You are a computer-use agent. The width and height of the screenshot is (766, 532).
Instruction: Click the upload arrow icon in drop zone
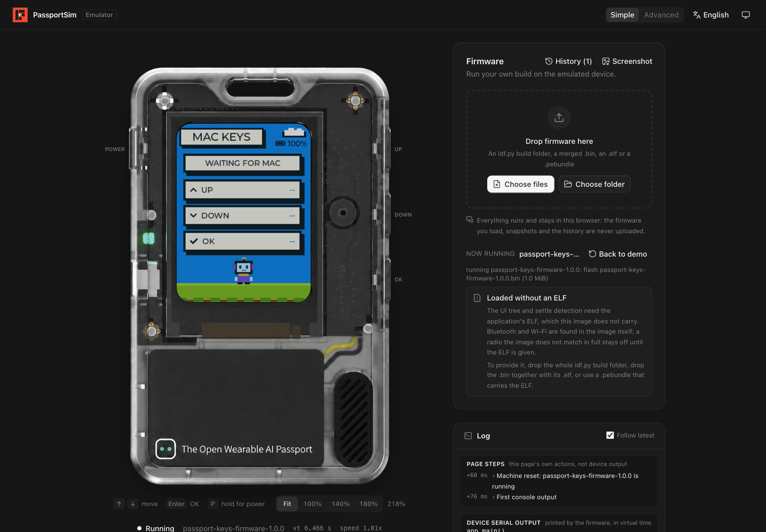tap(559, 117)
